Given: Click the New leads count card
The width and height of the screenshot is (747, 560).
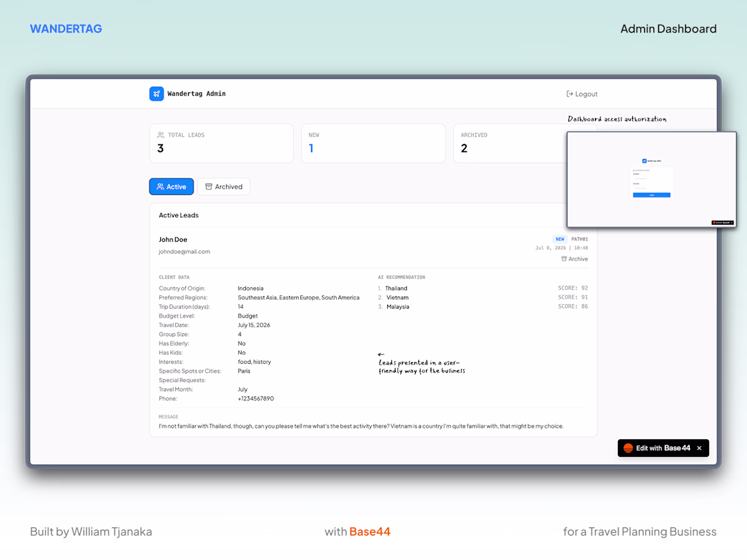Looking at the screenshot, I should 373,143.
